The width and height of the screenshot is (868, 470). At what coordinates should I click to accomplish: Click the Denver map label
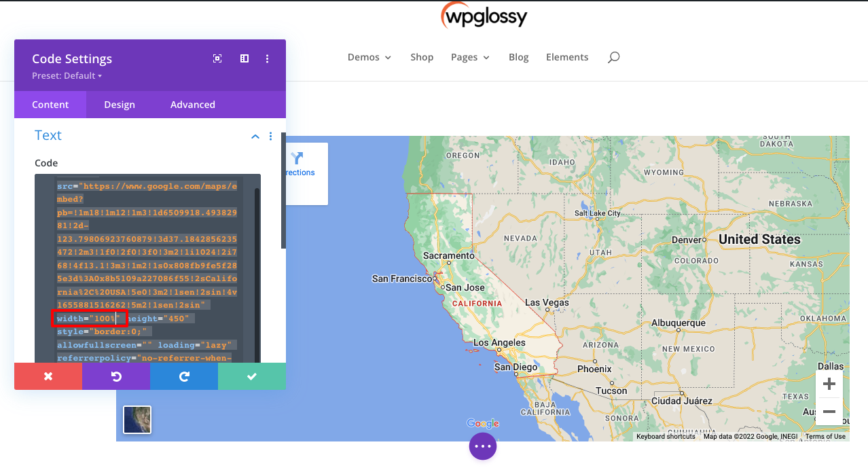pyautogui.click(x=686, y=240)
